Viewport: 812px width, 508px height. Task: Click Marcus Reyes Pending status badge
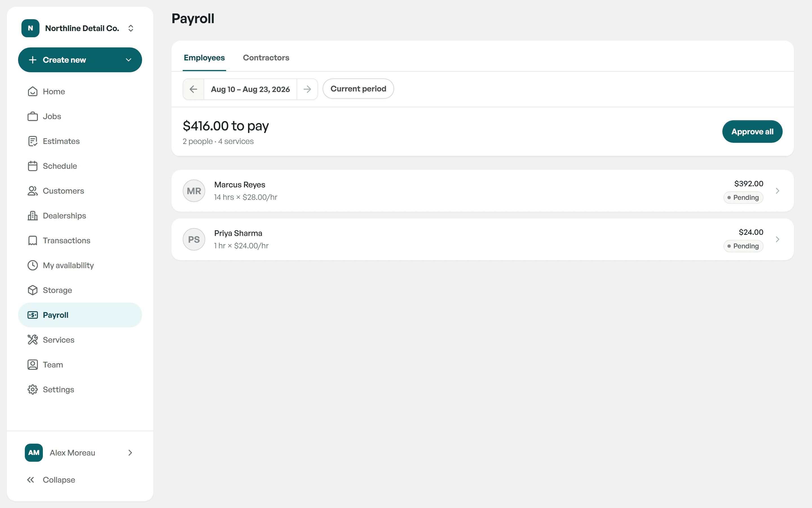click(x=743, y=198)
